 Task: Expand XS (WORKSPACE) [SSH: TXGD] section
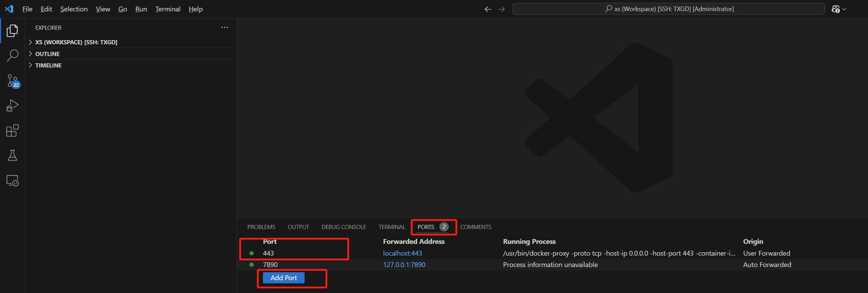point(131,42)
